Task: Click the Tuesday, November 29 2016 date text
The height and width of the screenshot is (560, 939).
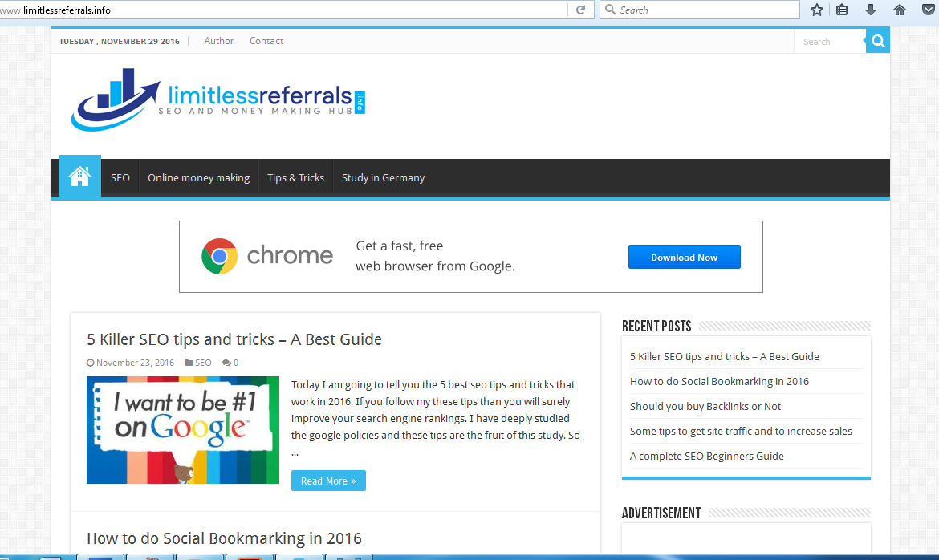Action: coord(119,42)
